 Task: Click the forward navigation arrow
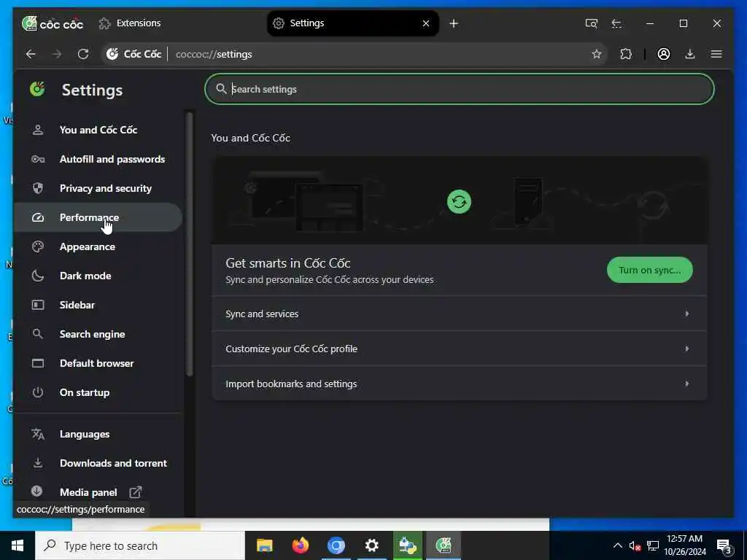tap(57, 54)
